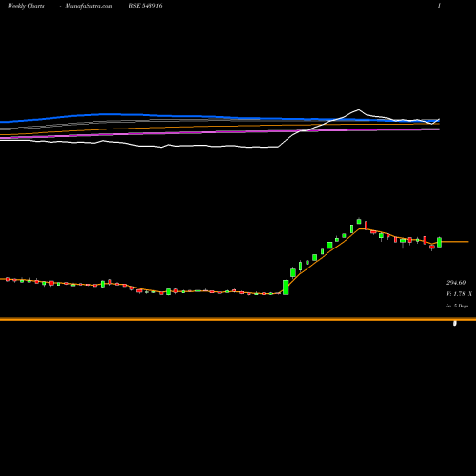The image size is (476, 476).
Task: Click the volume text 'V: 1.78 X'
Action: [x=459, y=294]
